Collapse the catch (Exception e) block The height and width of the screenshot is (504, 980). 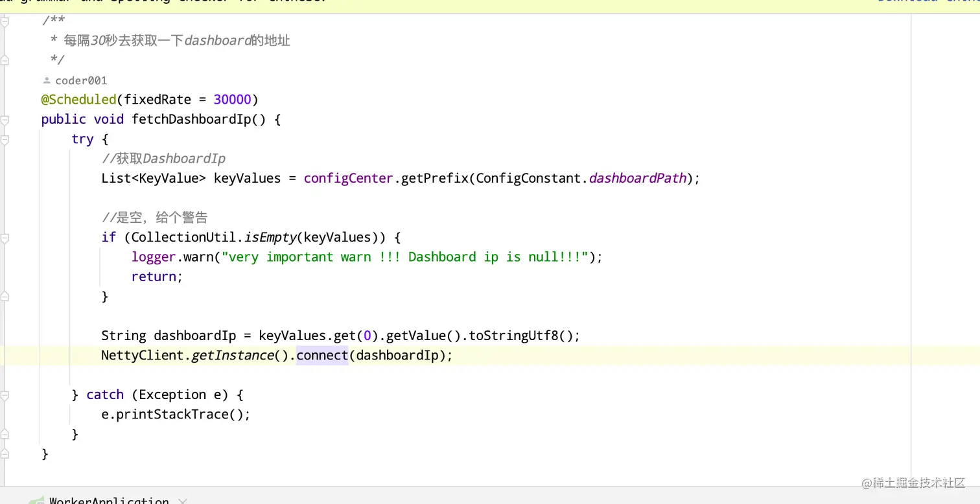coord(5,395)
